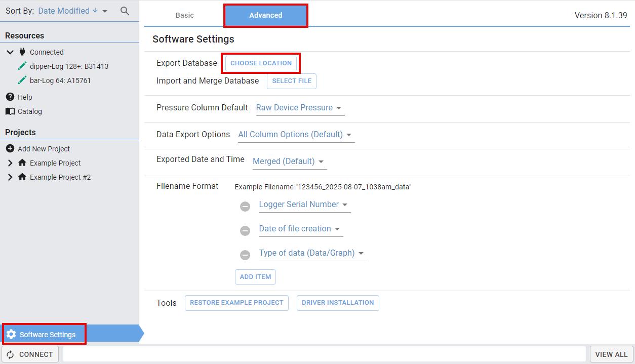Click the green pencil icon beside dipper-Log 128+
Screen dimensions: 635x364
coord(22,66)
